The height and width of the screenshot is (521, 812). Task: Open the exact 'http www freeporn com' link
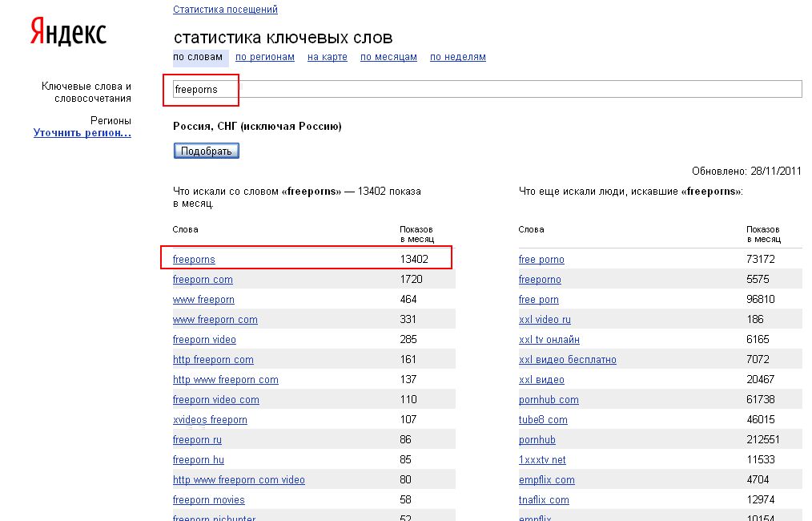tap(226, 380)
